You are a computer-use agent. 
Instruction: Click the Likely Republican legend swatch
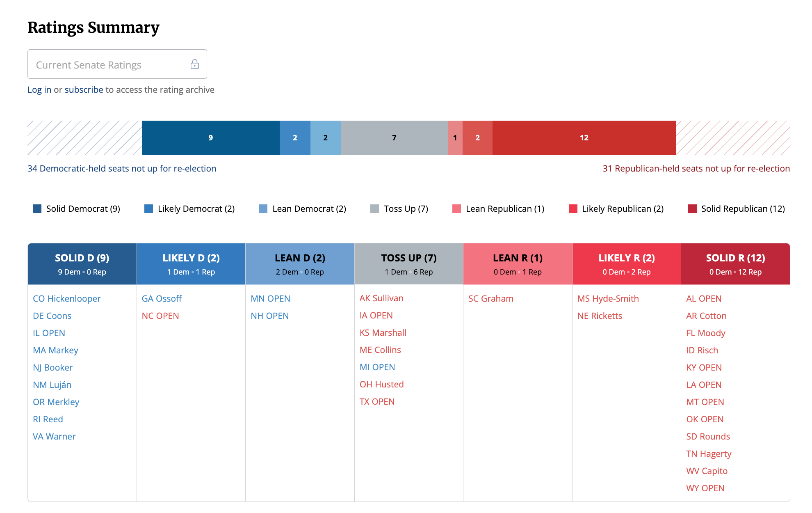coord(573,208)
